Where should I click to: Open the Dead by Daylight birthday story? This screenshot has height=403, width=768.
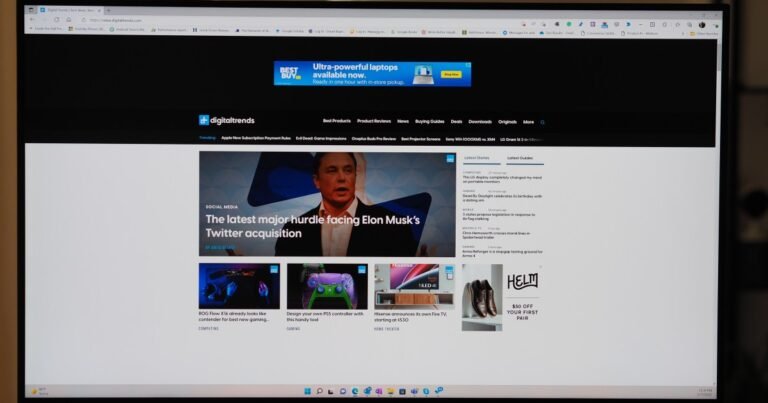(502, 198)
